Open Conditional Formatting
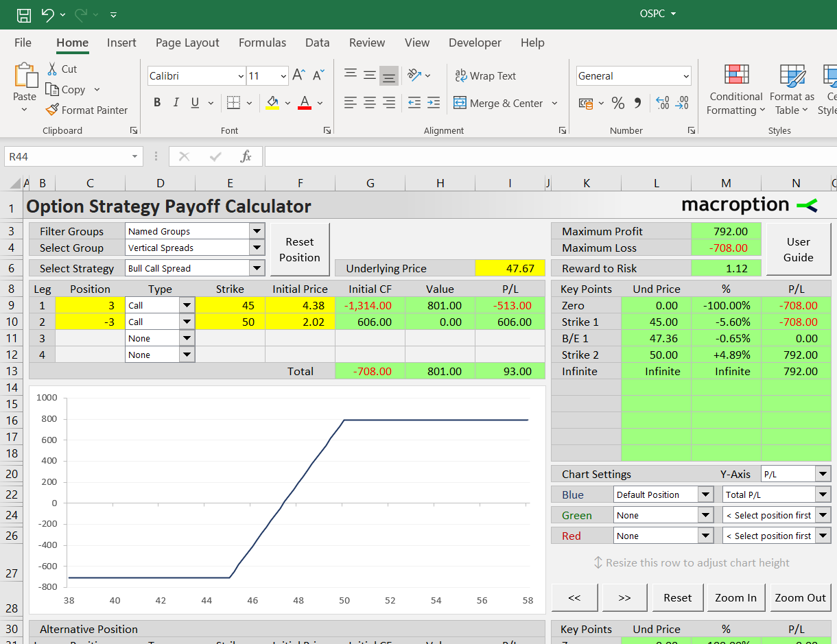The width and height of the screenshot is (837, 644). coord(736,91)
